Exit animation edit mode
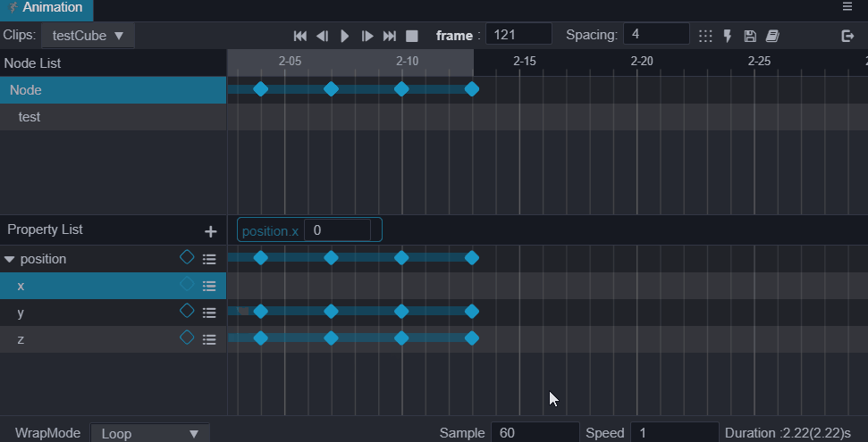This screenshot has height=442, width=868. (x=847, y=36)
